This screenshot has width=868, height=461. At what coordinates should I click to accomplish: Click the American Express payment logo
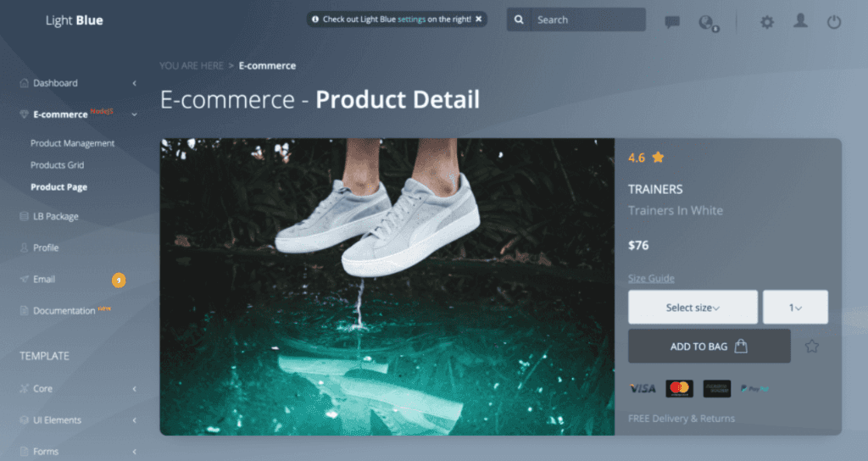pyautogui.click(x=717, y=388)
